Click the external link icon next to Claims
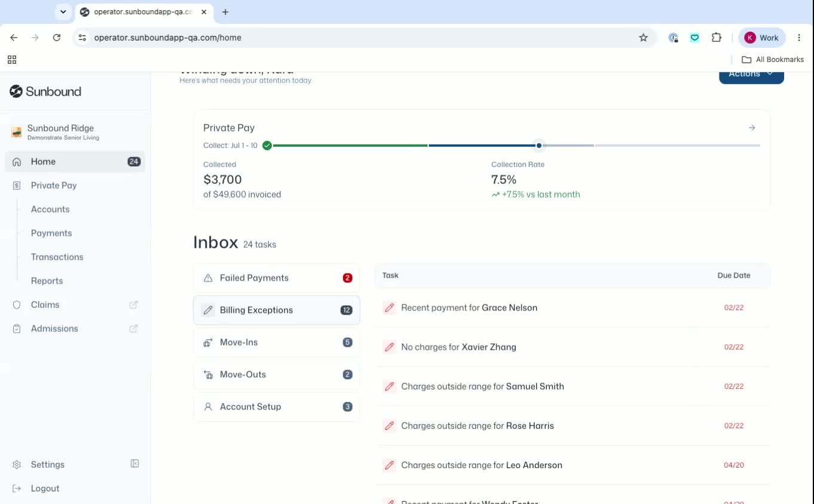The height and width of the screenshot is (504, 814). coord(134,305)
